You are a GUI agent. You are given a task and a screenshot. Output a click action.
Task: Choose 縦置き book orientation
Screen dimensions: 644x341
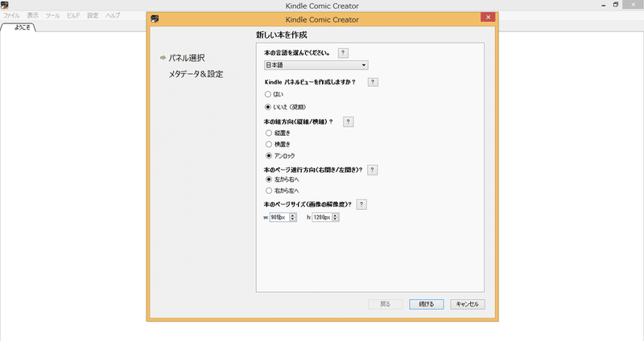point(269,133)
